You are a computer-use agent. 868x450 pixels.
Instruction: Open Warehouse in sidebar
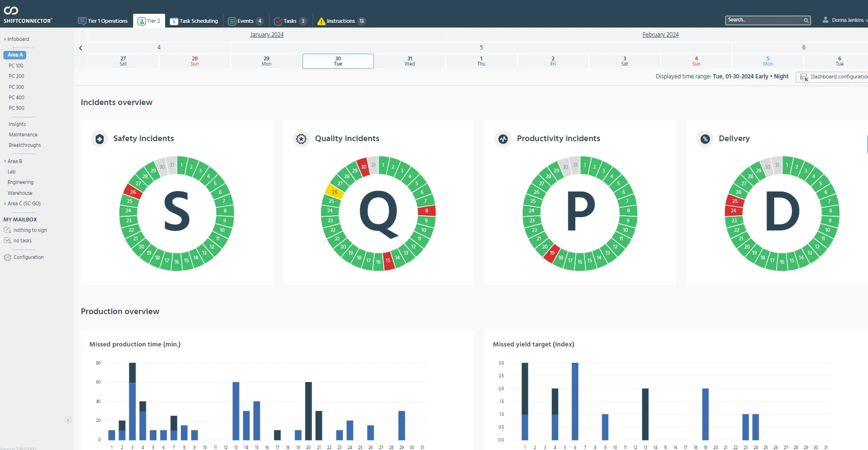(x=20, y=193)
